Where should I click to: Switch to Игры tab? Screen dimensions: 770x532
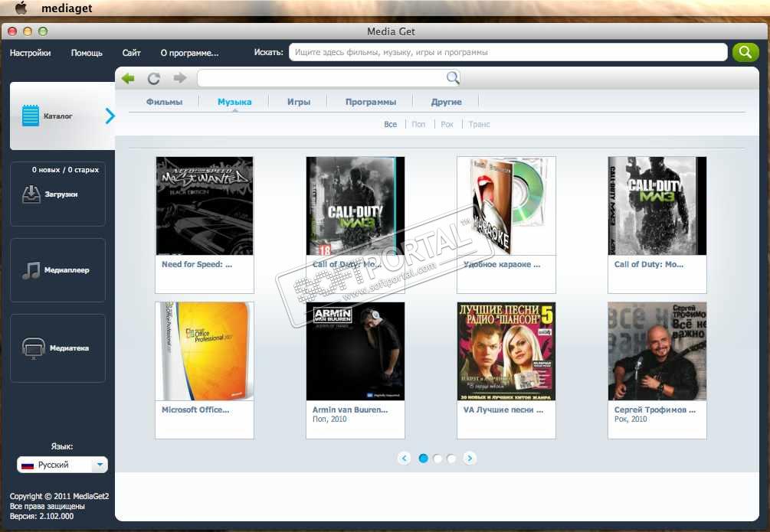[299, 102]
